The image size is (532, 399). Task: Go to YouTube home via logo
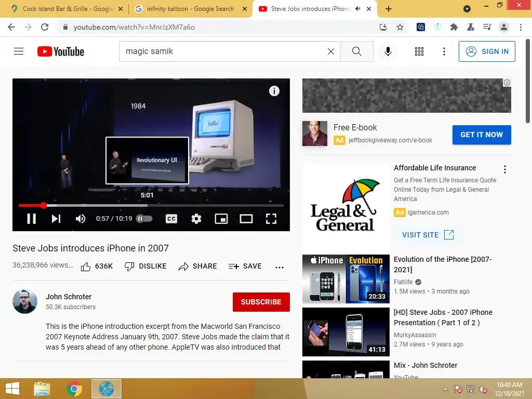pyautogui.click(x=61, y=51)
